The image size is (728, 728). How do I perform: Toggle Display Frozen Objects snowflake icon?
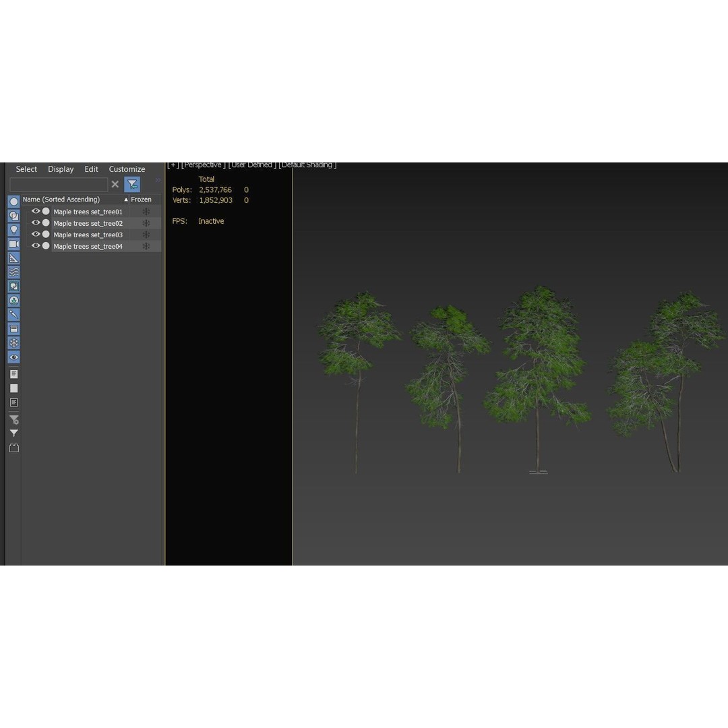(x=14, y=343)
